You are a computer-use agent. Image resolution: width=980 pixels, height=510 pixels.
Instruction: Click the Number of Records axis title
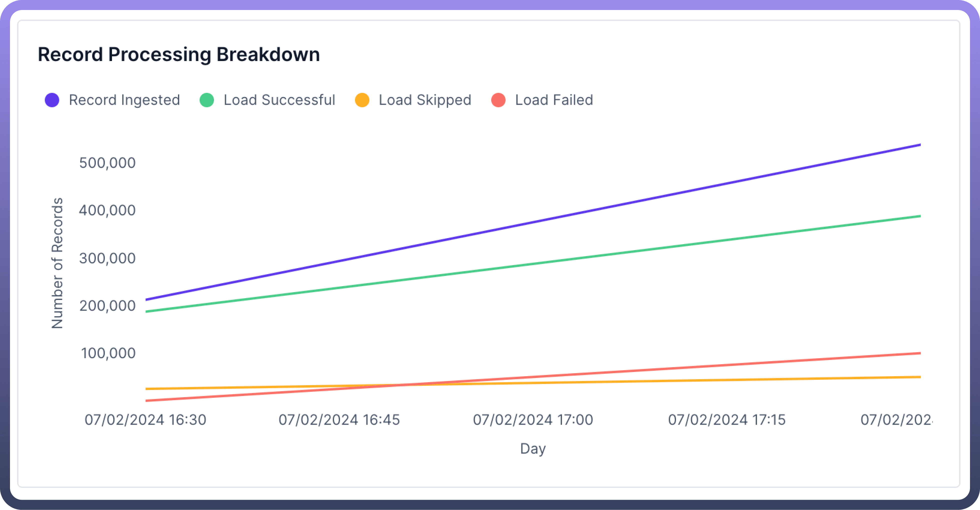coord(57,263)
